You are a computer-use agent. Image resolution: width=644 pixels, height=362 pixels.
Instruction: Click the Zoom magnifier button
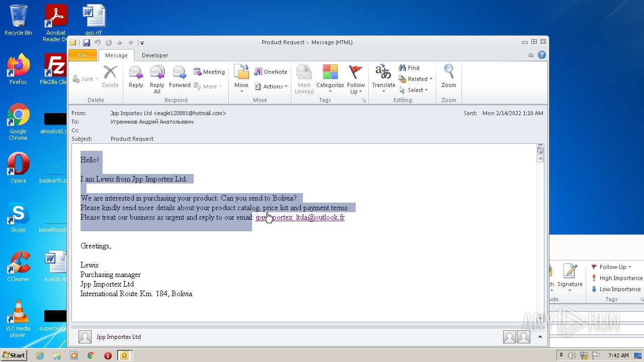[x=449, y=78]
